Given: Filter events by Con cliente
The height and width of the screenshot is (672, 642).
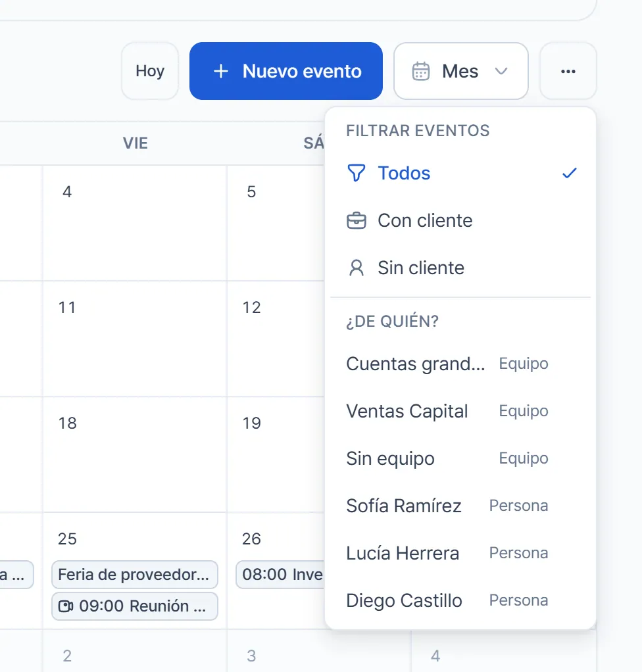Looking at the screenshot, I should point(460,221).
